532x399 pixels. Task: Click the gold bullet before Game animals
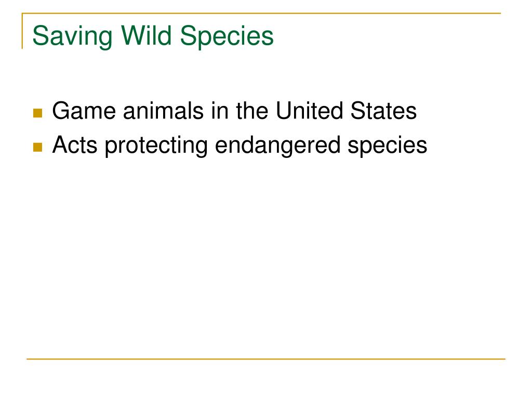click(37, 113)
